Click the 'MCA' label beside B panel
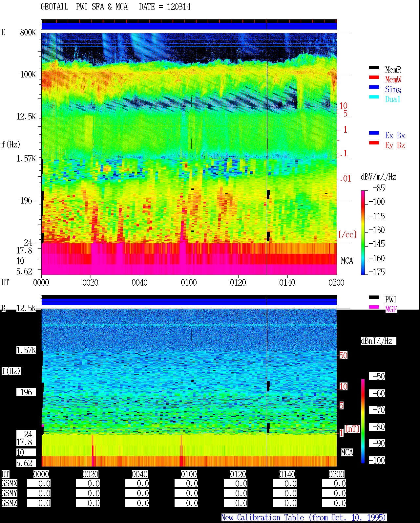The height and width of the screenshot is (523, 420). click(x=347, y=452)
